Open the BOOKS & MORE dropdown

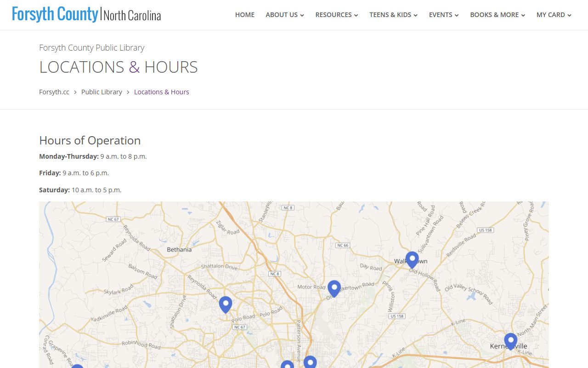tap(498, 15)
